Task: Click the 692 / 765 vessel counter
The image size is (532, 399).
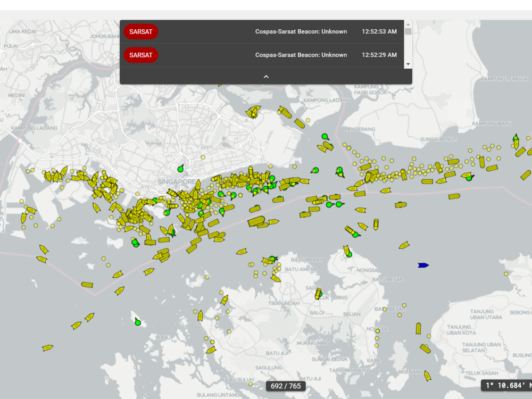Action: coord(286,386)
